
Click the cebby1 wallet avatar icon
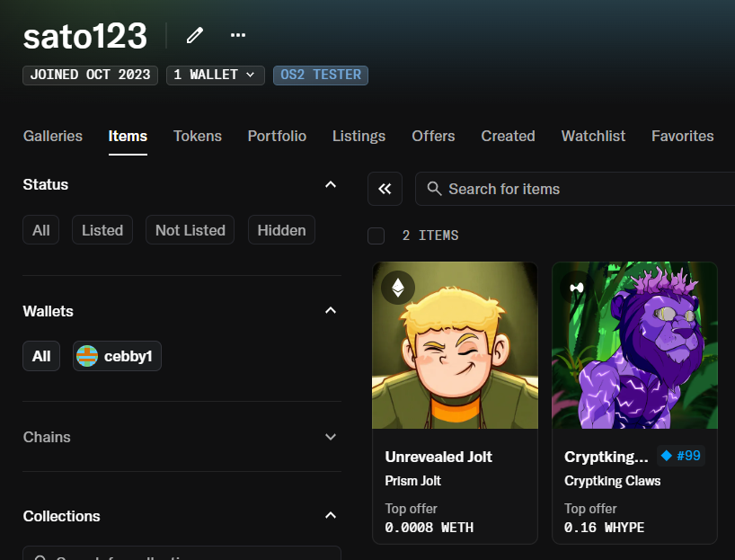click(87, 356)
